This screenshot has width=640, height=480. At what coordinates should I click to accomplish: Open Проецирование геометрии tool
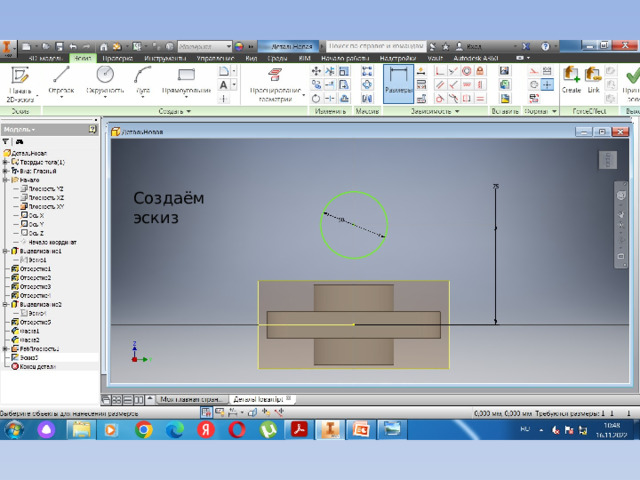pos(276,85)
